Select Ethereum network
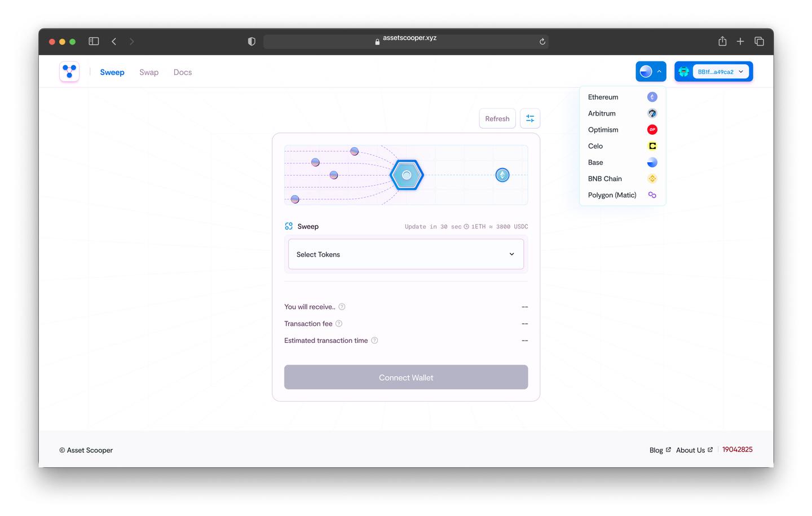Image resolution: width=812 pixels, height=516 pixels. tap(623, 97)
